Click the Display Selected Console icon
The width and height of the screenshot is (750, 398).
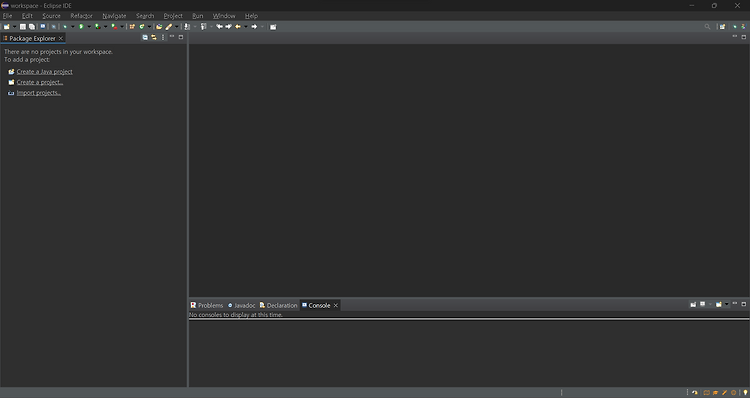[x=703, y=304]
